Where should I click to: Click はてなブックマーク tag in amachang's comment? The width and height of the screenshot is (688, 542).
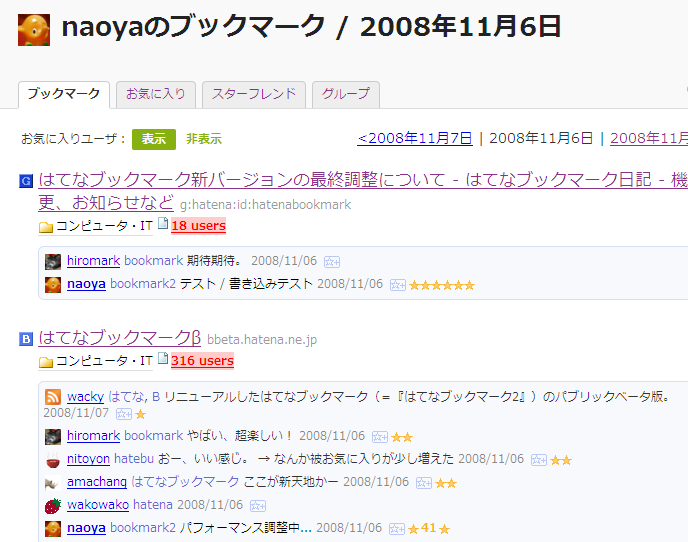click(185, 482)
